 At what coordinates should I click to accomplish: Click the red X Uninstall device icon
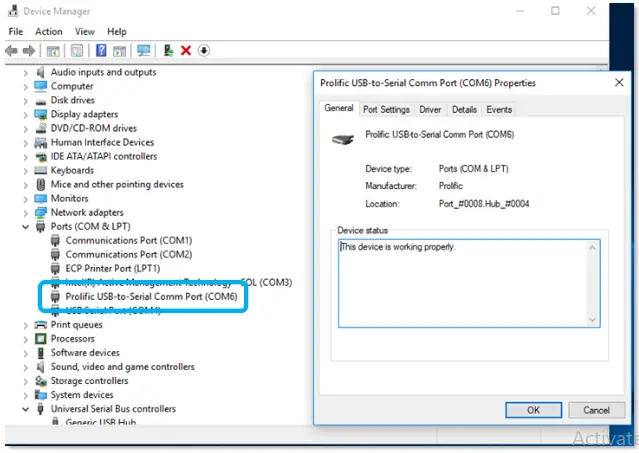coord(186,51)
